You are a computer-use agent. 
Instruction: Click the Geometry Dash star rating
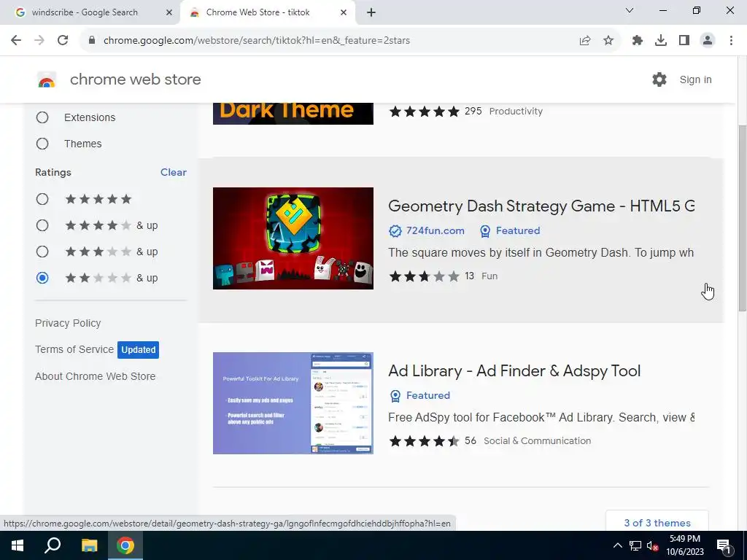[424, 276]
